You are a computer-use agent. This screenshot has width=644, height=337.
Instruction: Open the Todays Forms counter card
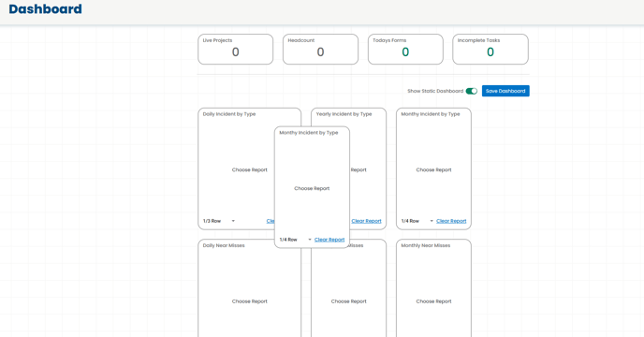click(405, 50)
